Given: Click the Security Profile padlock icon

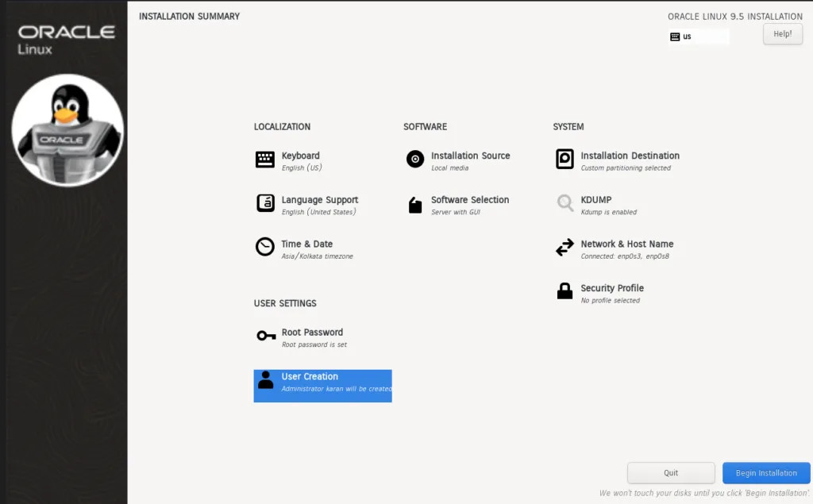Looking at the screenshot, I should pyautogui.click(x=564, y=290).
